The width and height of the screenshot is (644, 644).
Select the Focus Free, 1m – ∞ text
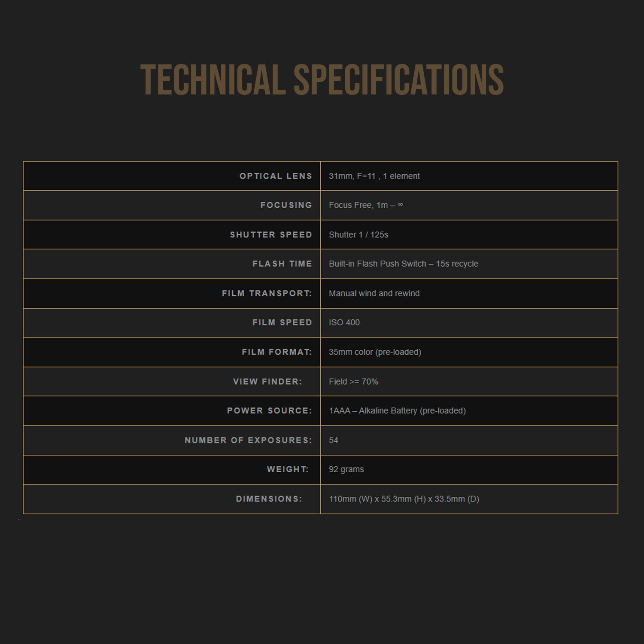365,205
